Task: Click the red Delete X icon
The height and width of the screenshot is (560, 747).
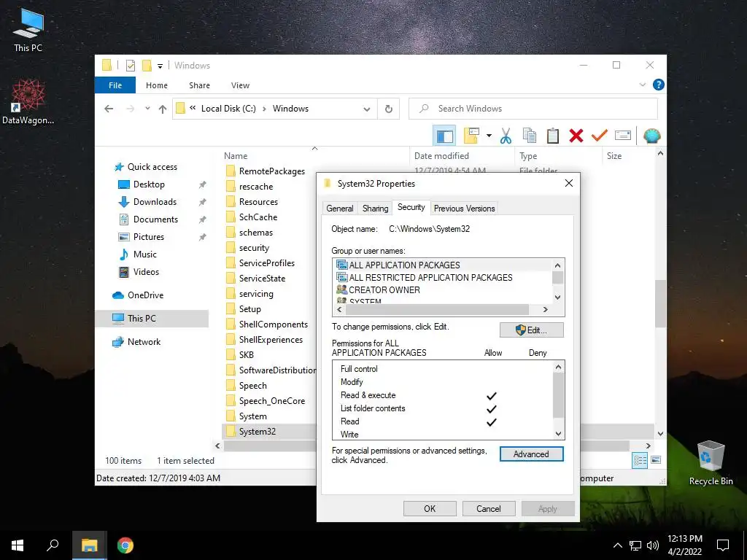Action: pos(576,136)
